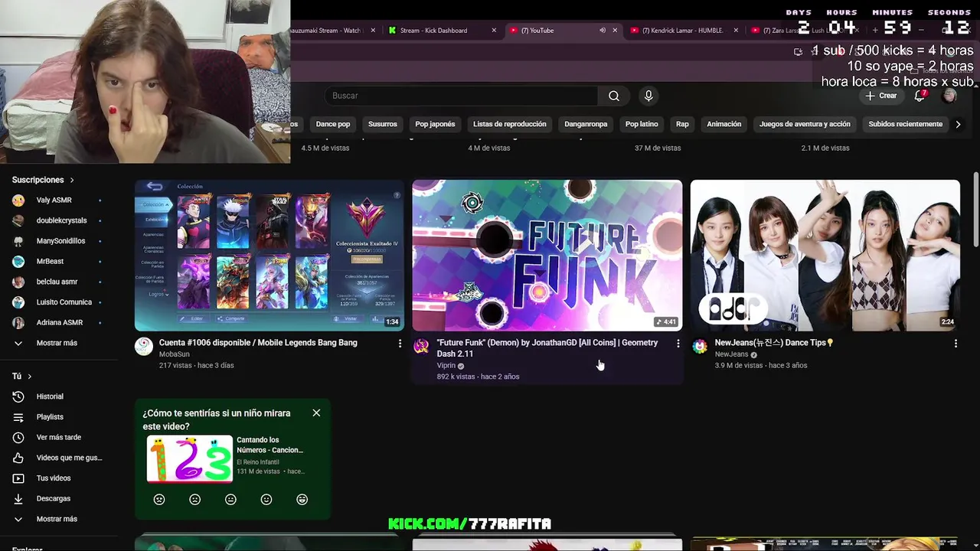Open Cantando los Números thumbnail
The width and height of the screenshot is (980, 551).
pyautogui.click(x=189, y=458)
